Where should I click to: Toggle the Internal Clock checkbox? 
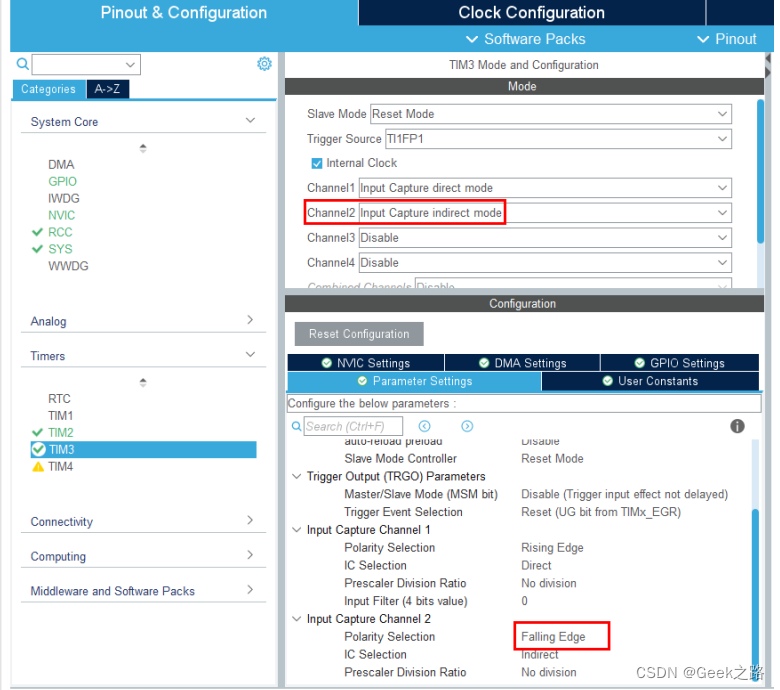[316, 163]
